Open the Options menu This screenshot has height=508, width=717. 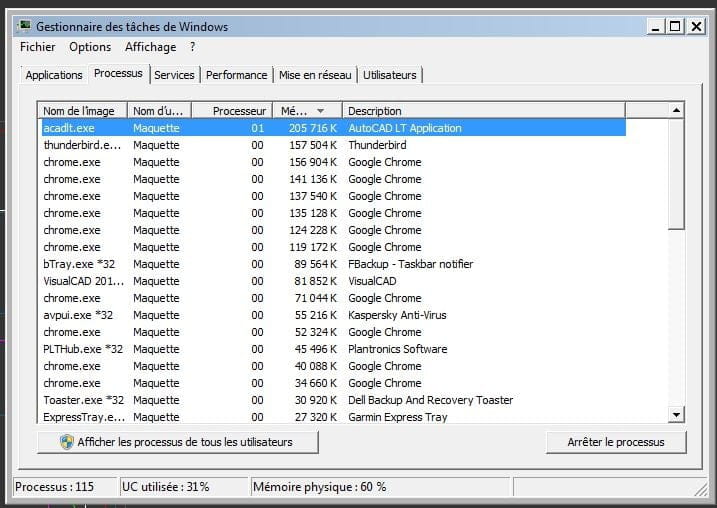tap(90, 47)
